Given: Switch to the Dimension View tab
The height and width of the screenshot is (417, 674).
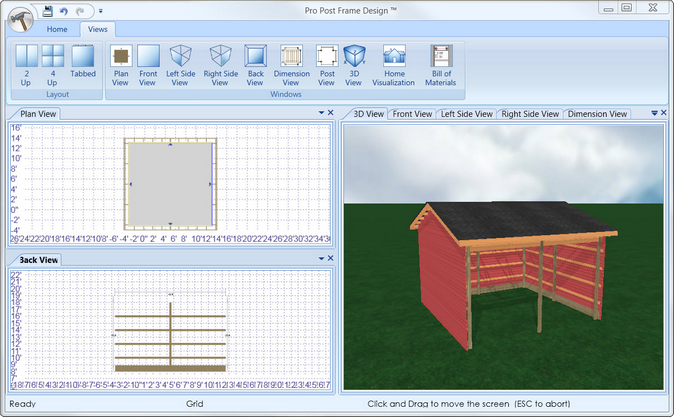Looking at the screenshot, I should pyautogui.click(x=597, y=114).
